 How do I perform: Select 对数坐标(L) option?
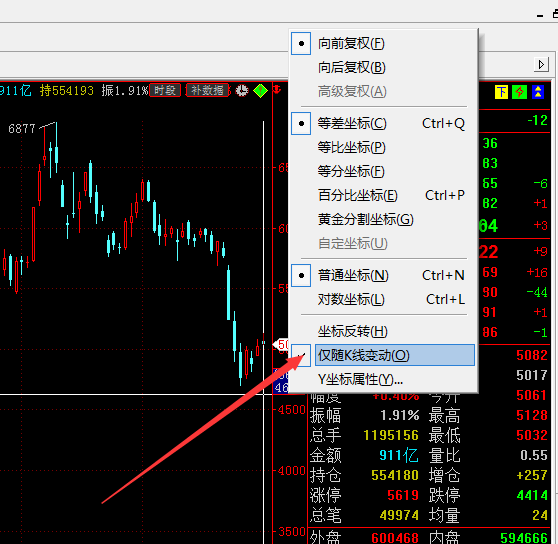383,300
